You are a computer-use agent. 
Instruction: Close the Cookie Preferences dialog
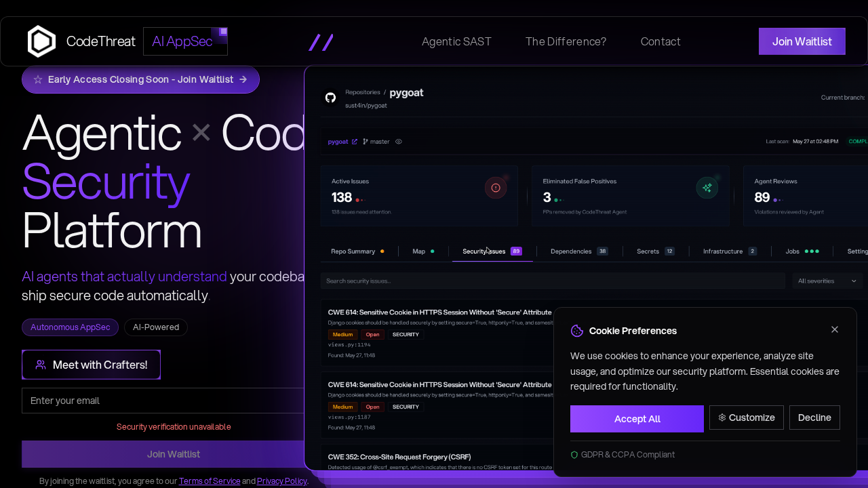[835, 329]
